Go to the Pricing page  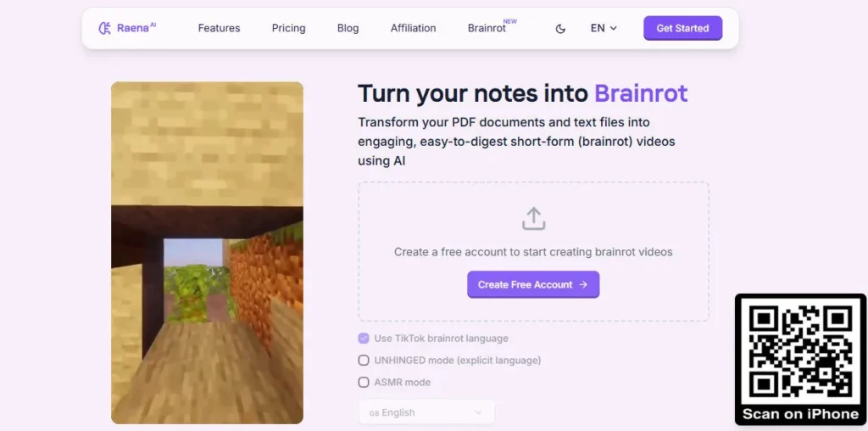point(288,28)
